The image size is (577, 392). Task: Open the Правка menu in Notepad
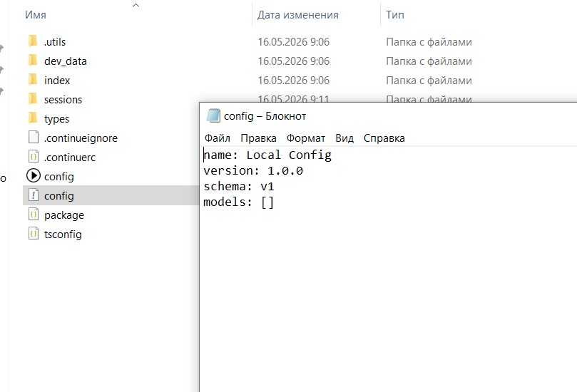tap(258, 138)
